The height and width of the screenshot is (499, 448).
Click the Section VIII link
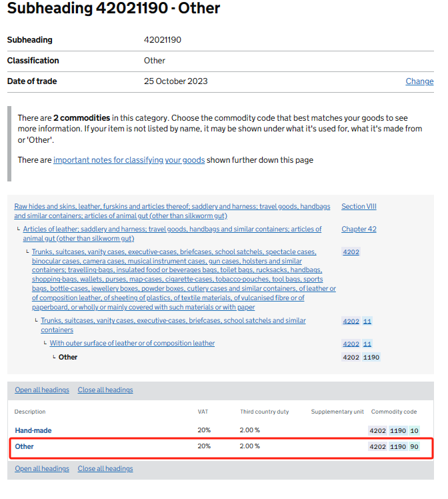tap(359, 207)
